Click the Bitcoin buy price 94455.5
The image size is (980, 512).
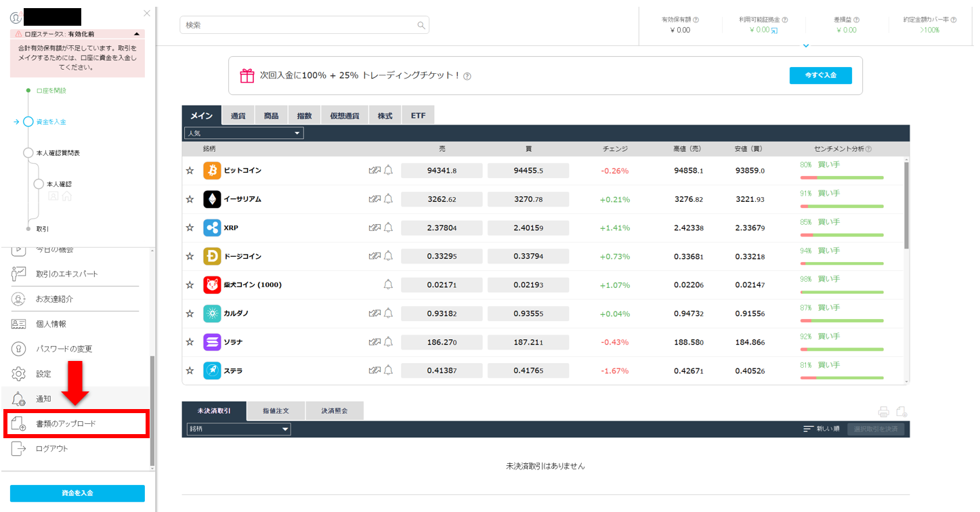[x=528, y=171]
